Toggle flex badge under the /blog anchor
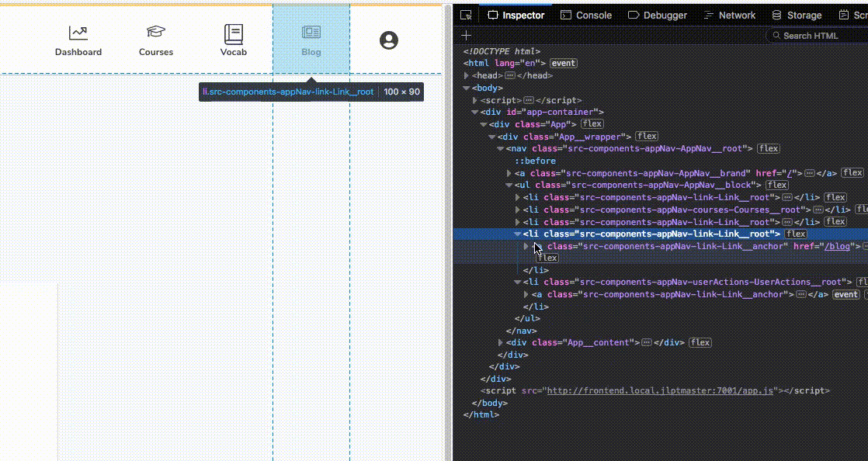The height and width of the screenshot is (461, 868). pos(547,258)
